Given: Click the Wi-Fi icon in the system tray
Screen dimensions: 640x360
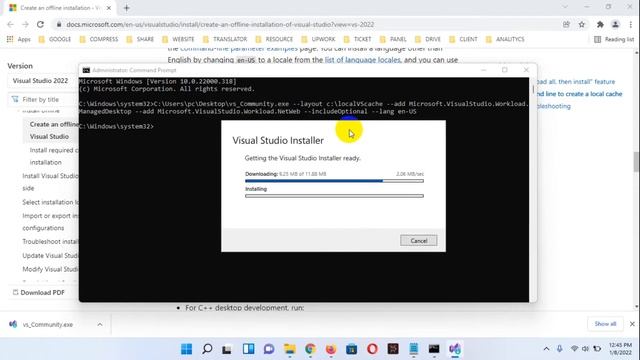Looking at the screenshot, I should pyautogui.click(x=574, y=349).
